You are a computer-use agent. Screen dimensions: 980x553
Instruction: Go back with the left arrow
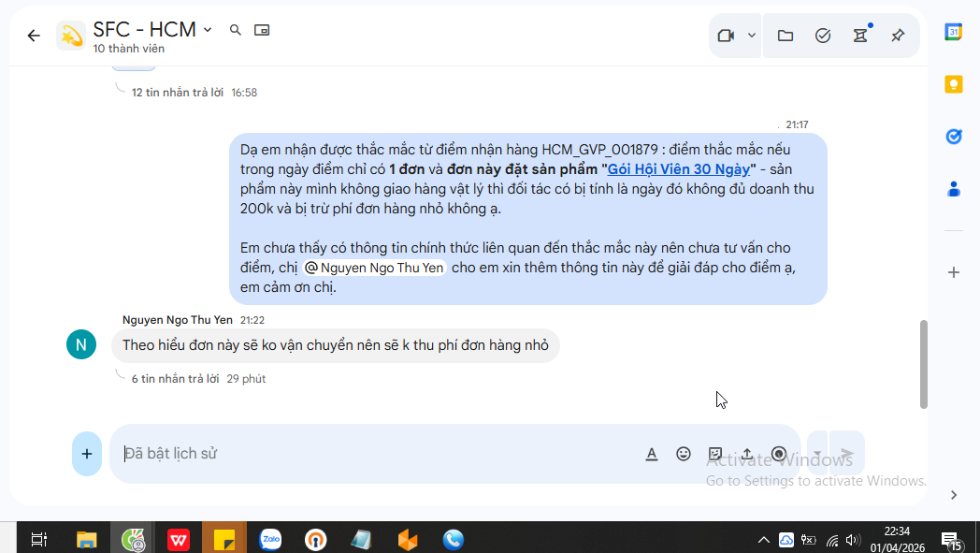click(x=34, y=36)
